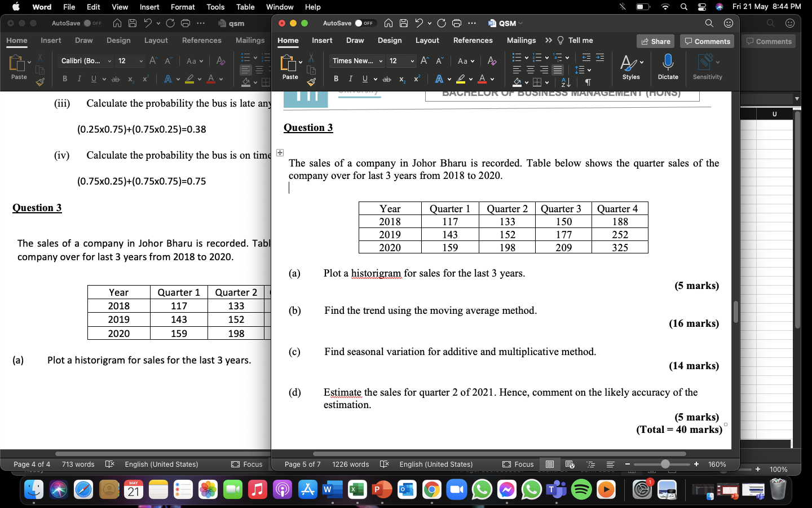Apply subscript formatting
Screen dimensions: 812x508
click(x=401, y=80)
